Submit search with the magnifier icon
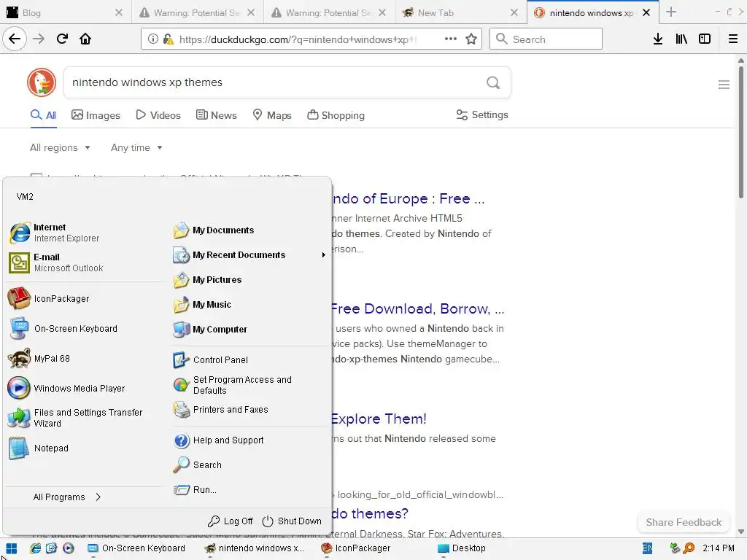Screen dimensions: 747x560 click(493, 83)
